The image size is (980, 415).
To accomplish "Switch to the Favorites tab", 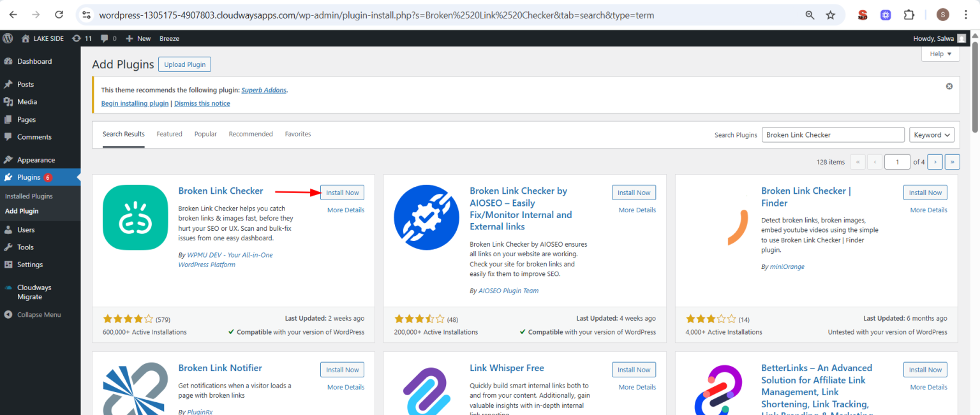I will click(x=298, y=134).
